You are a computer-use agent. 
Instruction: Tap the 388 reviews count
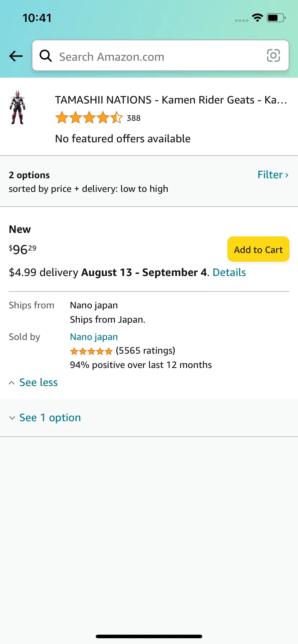pyautogui.click(x=134, y=118)
